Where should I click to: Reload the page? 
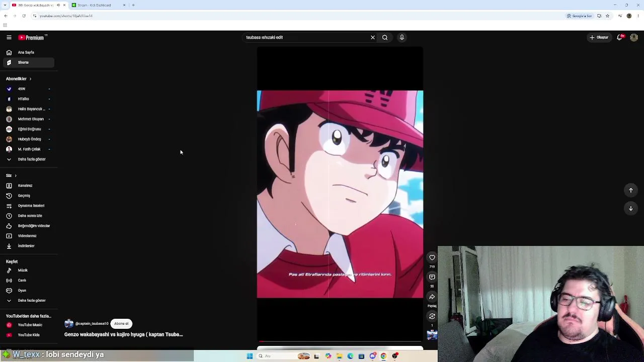click(x=24, y=16)
